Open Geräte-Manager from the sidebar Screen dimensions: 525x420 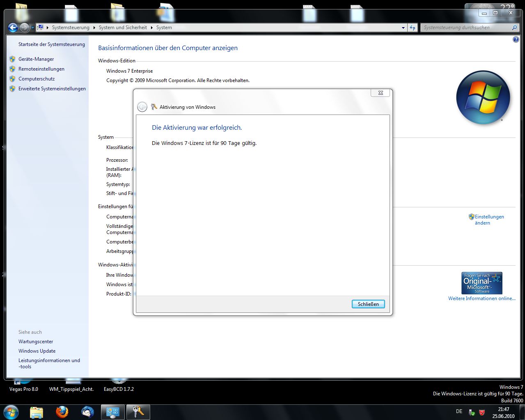[36, 59]
